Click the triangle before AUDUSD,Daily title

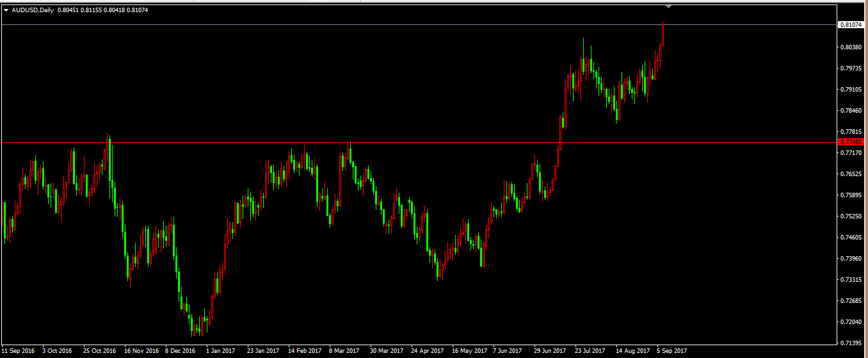pos(6,10)
